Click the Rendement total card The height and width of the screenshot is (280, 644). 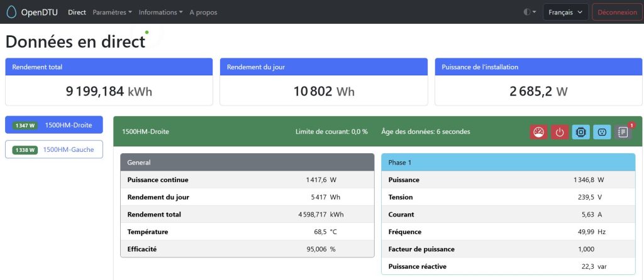108,82
